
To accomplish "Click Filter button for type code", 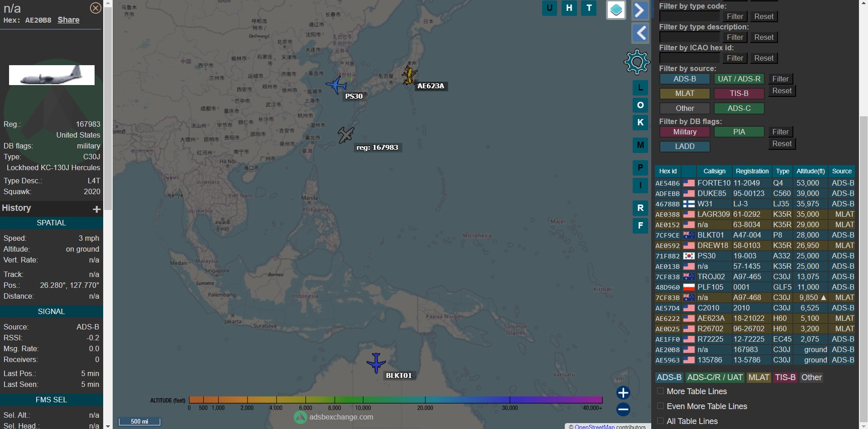I will click(735, 16).
